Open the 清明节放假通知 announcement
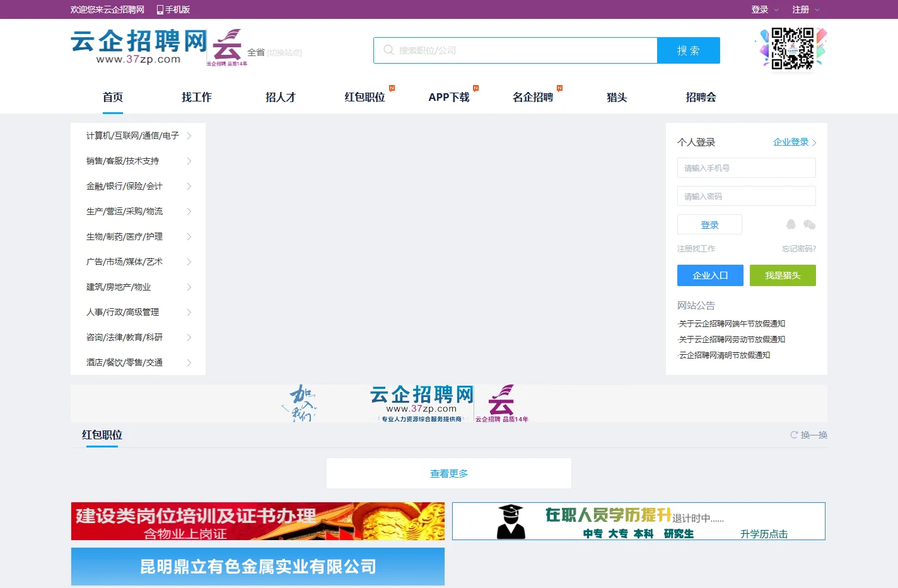Viewport: 898px width, 588px height. coord(725,355)
